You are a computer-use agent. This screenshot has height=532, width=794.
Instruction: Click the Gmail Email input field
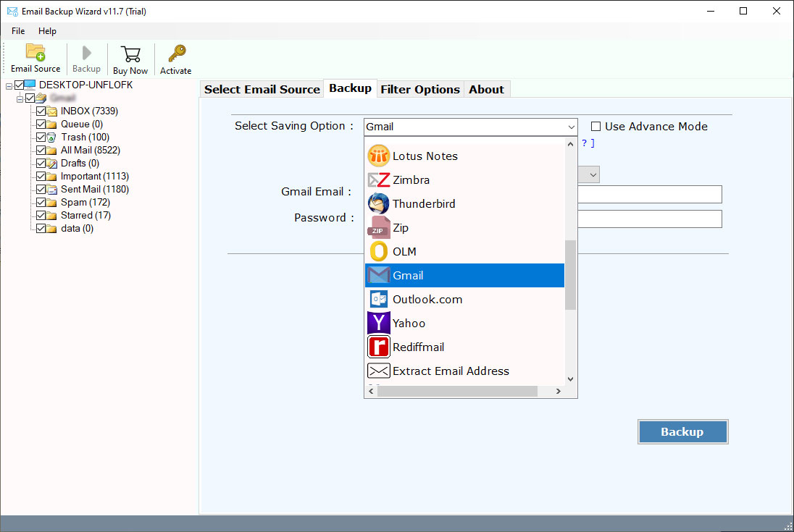[x=650, y=194]
